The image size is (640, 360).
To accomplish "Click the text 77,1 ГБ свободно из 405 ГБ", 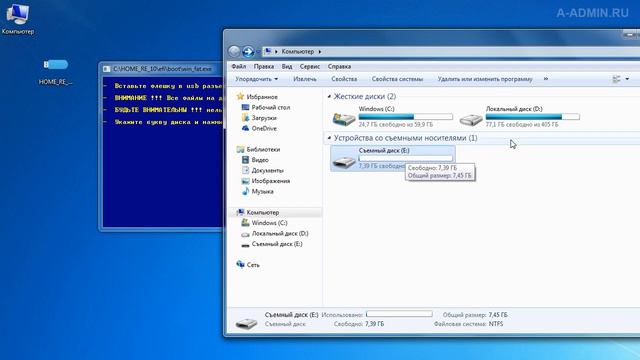I will point(522,124).
